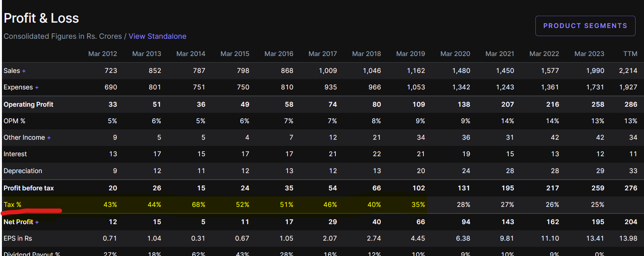Select the Operating Profit row label
Screen dimensions: 644x256
pyautogui.click(x=28, y=104)
